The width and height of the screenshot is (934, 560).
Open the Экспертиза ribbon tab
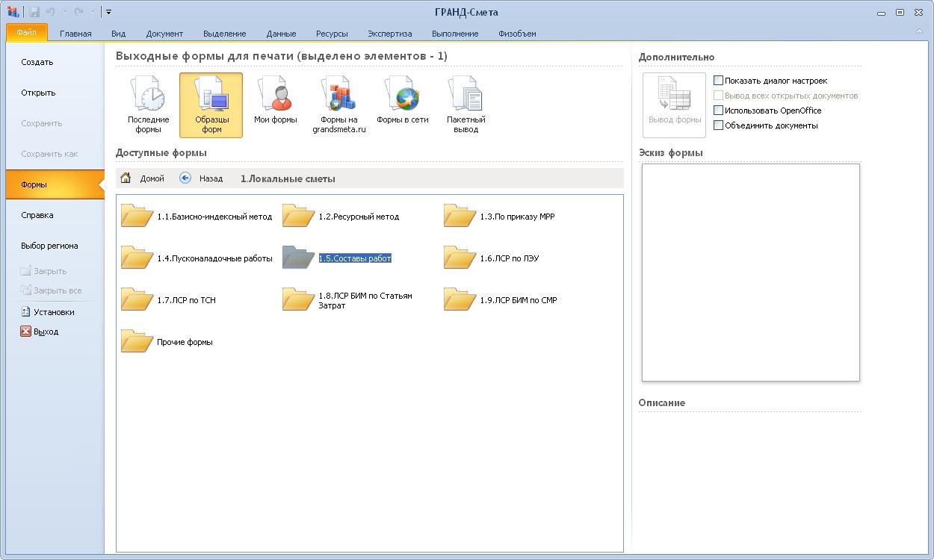(x=389, y=34)
